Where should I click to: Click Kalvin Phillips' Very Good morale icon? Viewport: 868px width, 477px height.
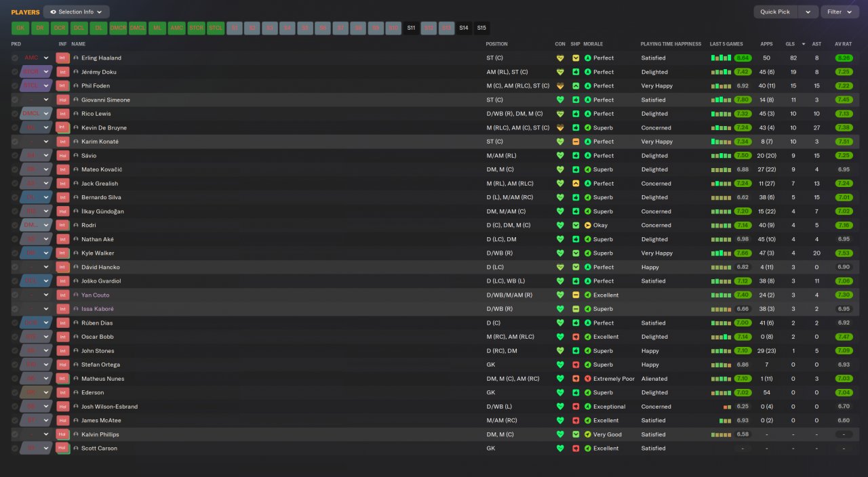pos(588,434)
